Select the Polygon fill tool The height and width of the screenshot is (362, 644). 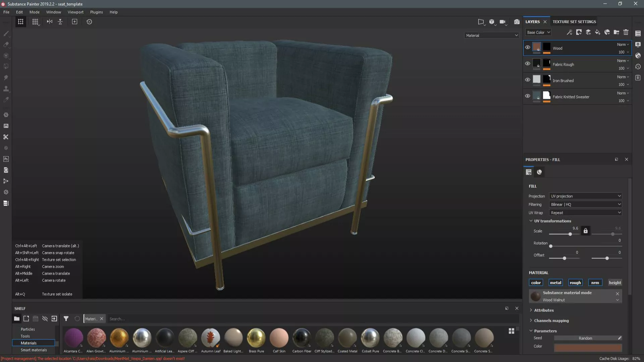(x=6, y=67)
